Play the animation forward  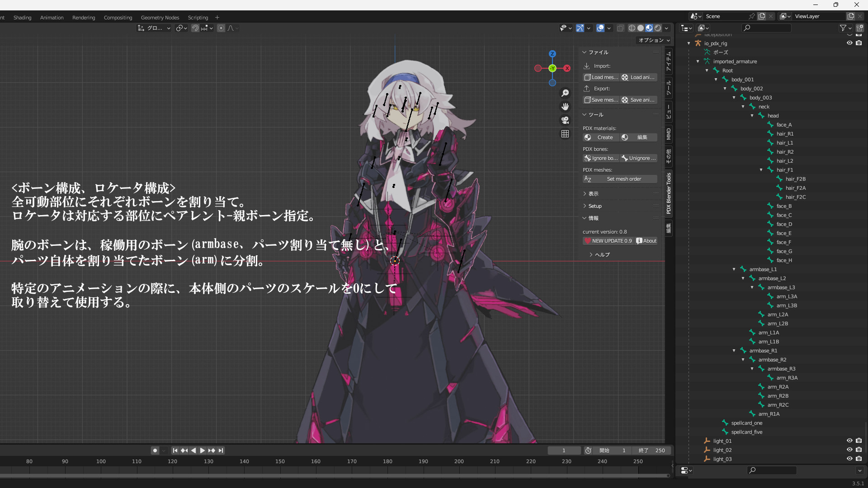coord(202,450)
